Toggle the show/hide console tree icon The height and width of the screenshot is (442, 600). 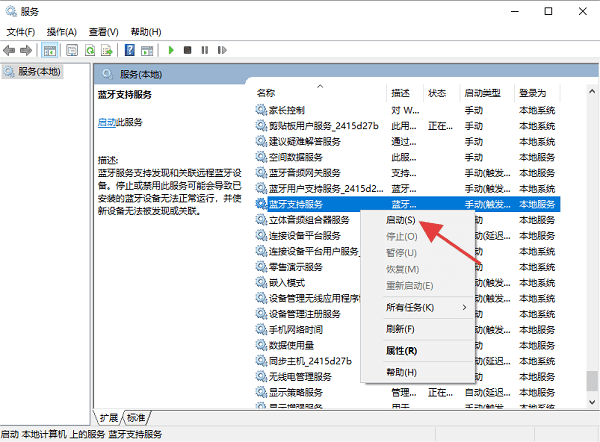[x=50, y=49]
